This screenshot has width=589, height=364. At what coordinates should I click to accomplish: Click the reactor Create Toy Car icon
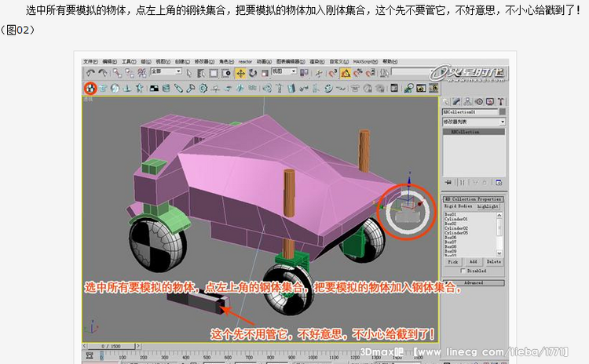coord(228,89)
